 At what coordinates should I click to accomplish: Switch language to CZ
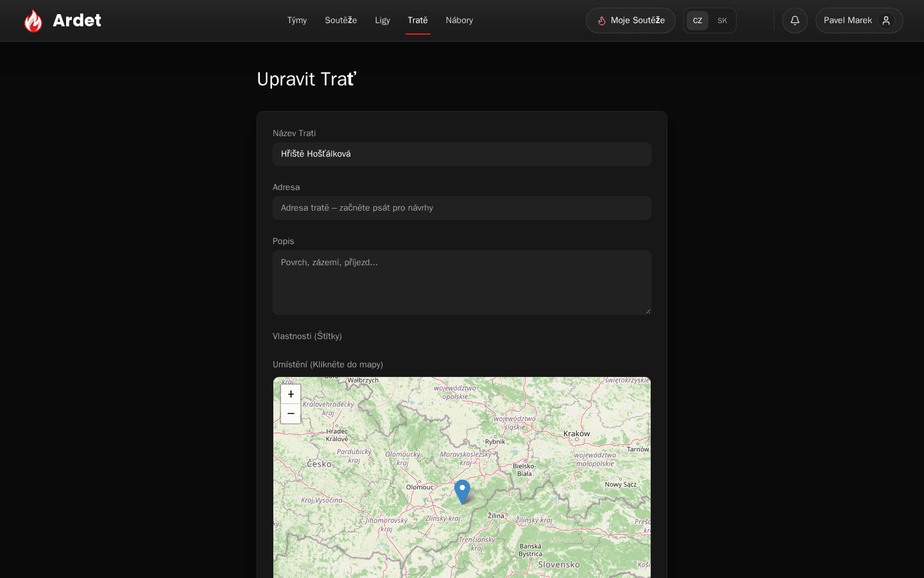click(697, 21)
